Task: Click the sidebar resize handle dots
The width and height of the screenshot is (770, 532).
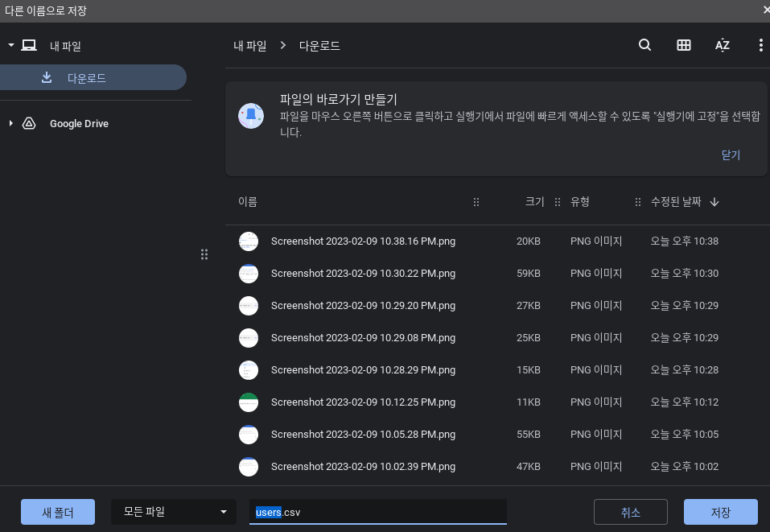Action: tap(204, 254)
